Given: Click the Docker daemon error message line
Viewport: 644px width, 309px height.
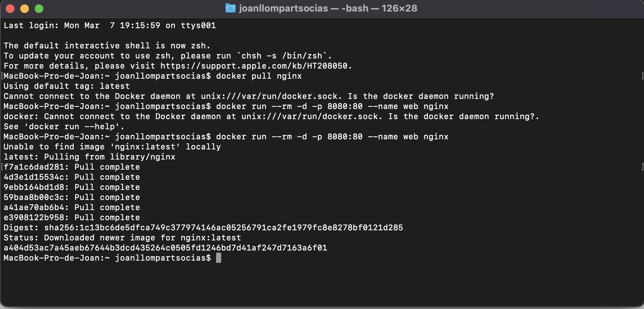Looking at the screenshot, I should (x=249, y=96).
